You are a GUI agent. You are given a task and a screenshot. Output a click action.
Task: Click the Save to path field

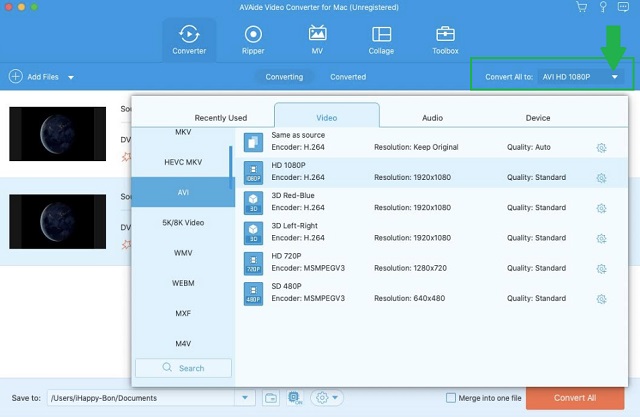point(141,398)
